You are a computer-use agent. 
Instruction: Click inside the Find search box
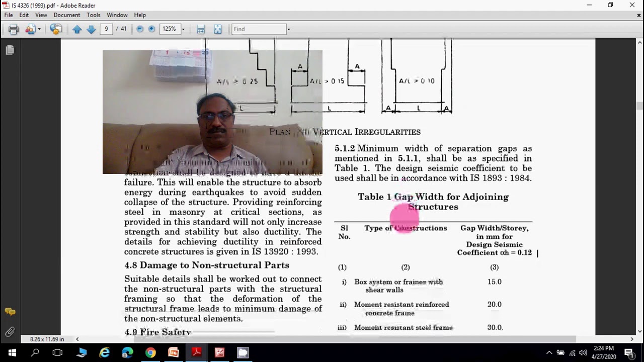(x=259, y=29)
